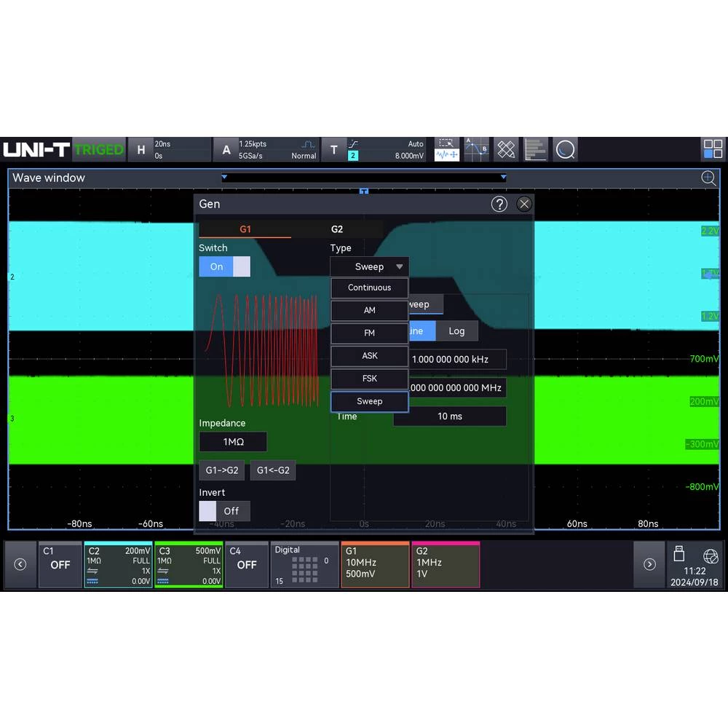Screen dimensions: 728x728
Task: Click the zoom magnifier in Wave window
Action: tap(708, 178)
